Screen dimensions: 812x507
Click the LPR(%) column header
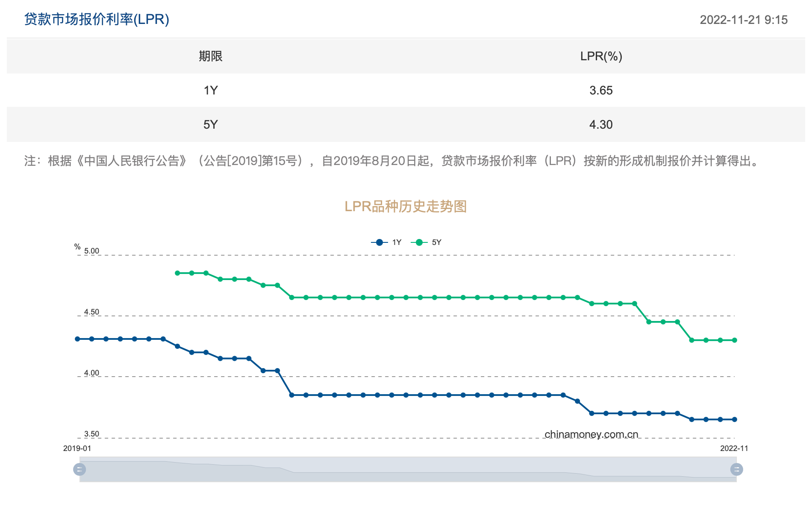(601, 56)
